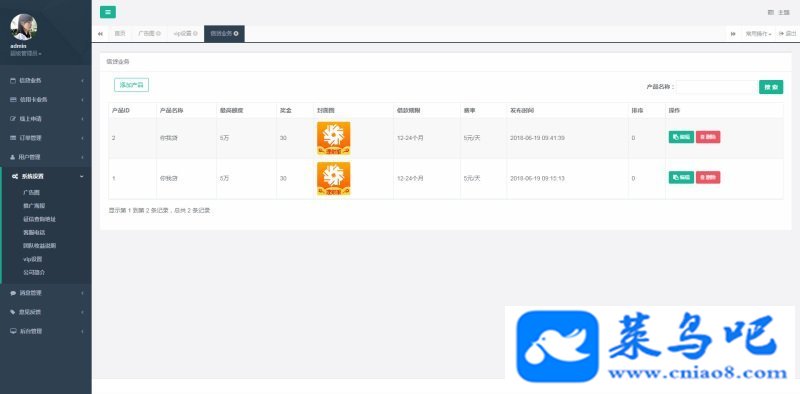Collapse sidebar with green hamburger button
Viewport: 800px width, 394px height.
108,12
